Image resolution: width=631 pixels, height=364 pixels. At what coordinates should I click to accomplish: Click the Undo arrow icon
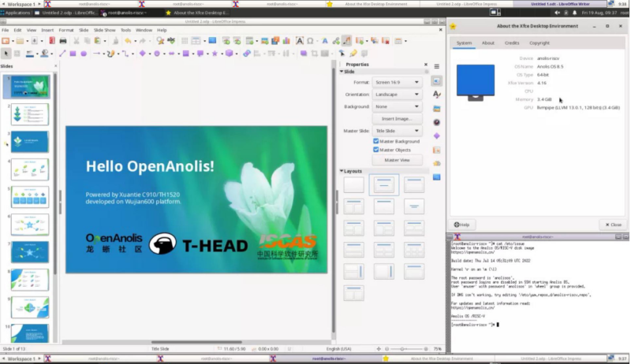tap(128, 41)
